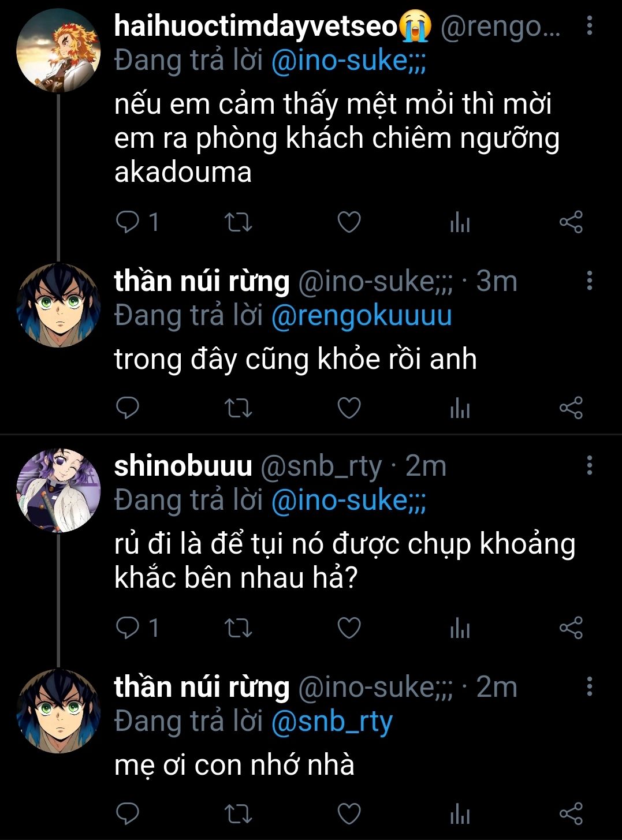
Task: Share shinobuuu's tweet
Action: pos(571,628)
